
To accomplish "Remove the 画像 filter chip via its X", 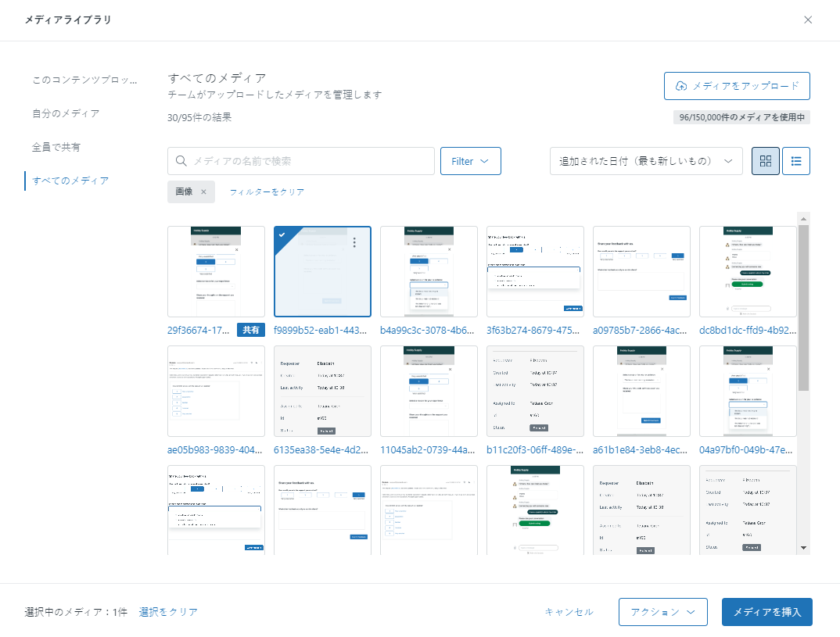I will point(205,191).
